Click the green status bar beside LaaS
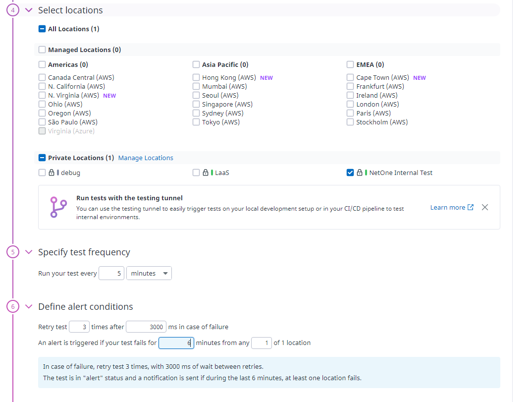Viewport: 532px width, 402px height. (212, 172)
